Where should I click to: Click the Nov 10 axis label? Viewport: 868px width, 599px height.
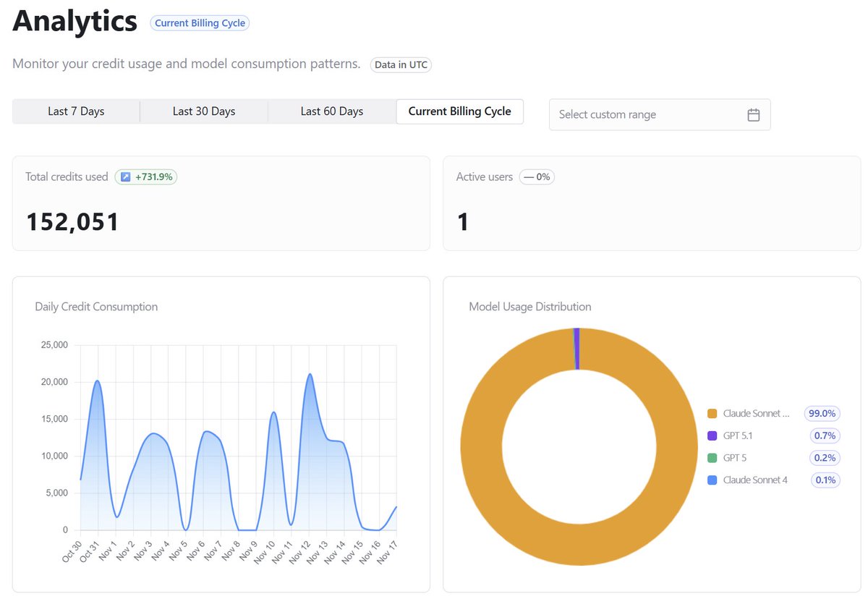(266, 551)
